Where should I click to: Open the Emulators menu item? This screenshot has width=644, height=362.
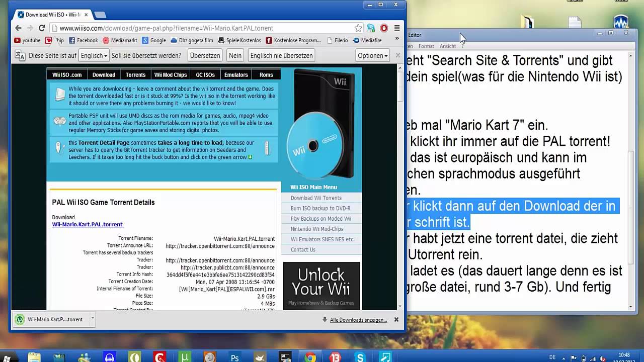[x=236, y=74]
